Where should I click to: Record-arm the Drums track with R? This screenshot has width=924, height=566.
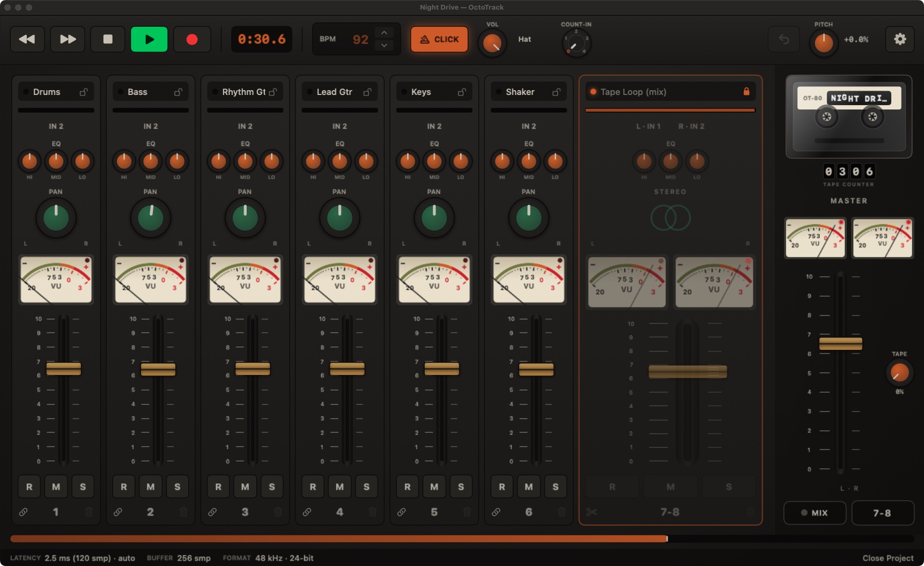(x=29, y=487)
